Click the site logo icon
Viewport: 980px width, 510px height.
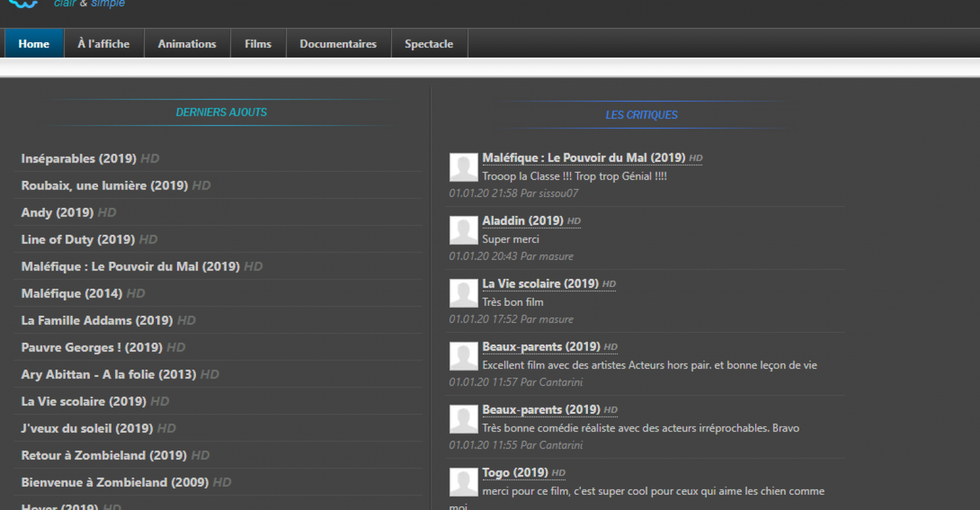click(x=23, y=3)
